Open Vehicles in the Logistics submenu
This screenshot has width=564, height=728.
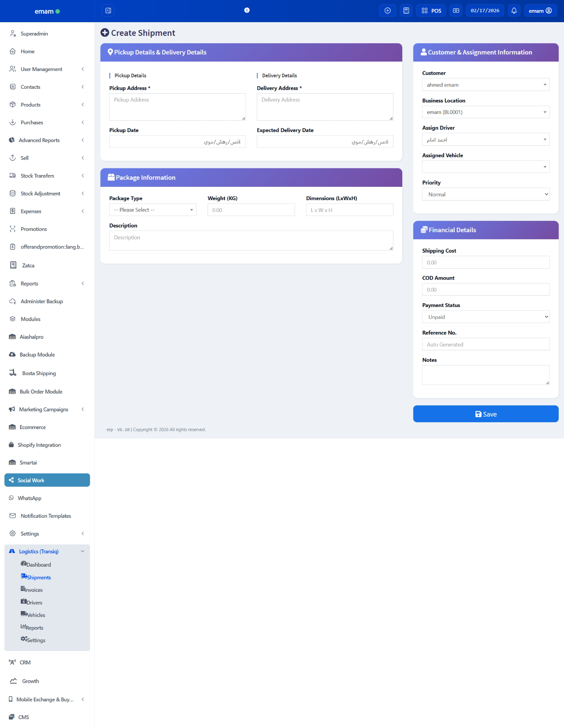pos(36,615)
